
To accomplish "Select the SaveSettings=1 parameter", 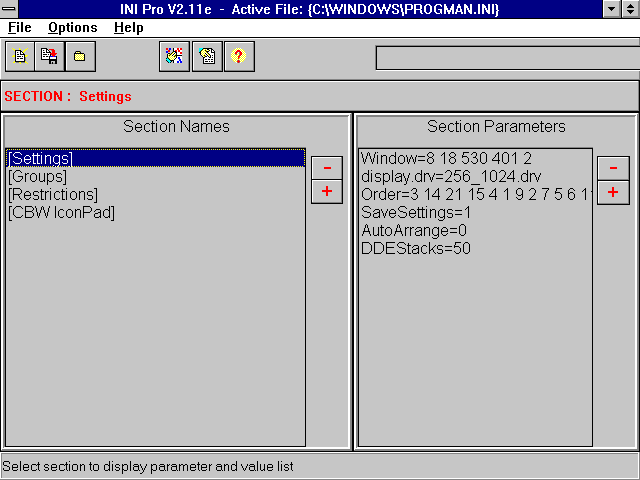I will click(415, 212).
